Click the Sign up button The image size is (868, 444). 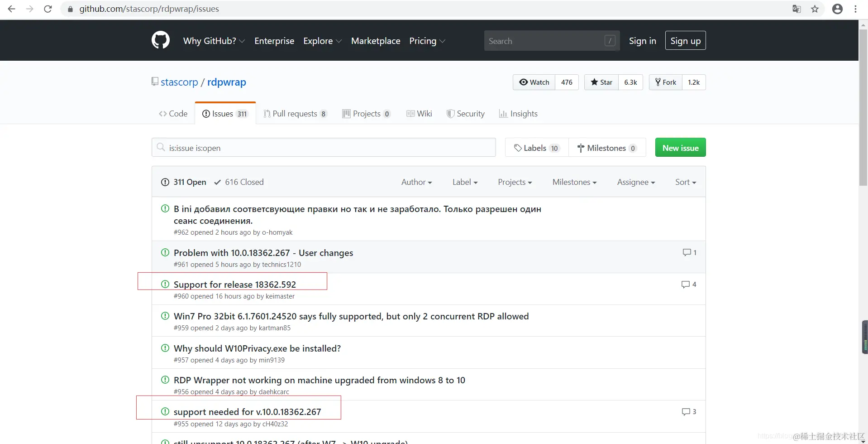coord(685,41)
